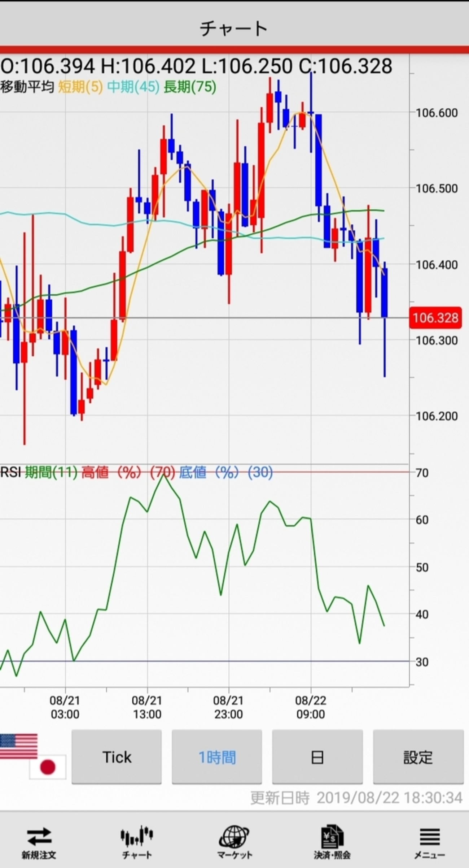Screen dimensions: 469x868
Task: Tap the RSI axis value 50
Action: pyautogui.click(x=422, y=567)
